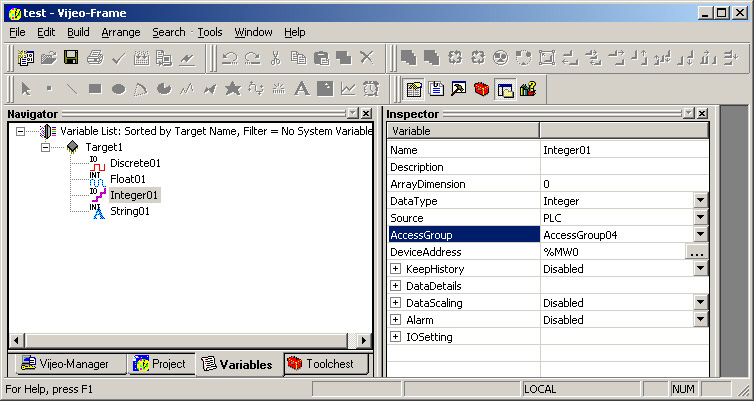Click the hammer graphics window icon
The width and height of the screenshot is (754, 401).
pos(459,88)
